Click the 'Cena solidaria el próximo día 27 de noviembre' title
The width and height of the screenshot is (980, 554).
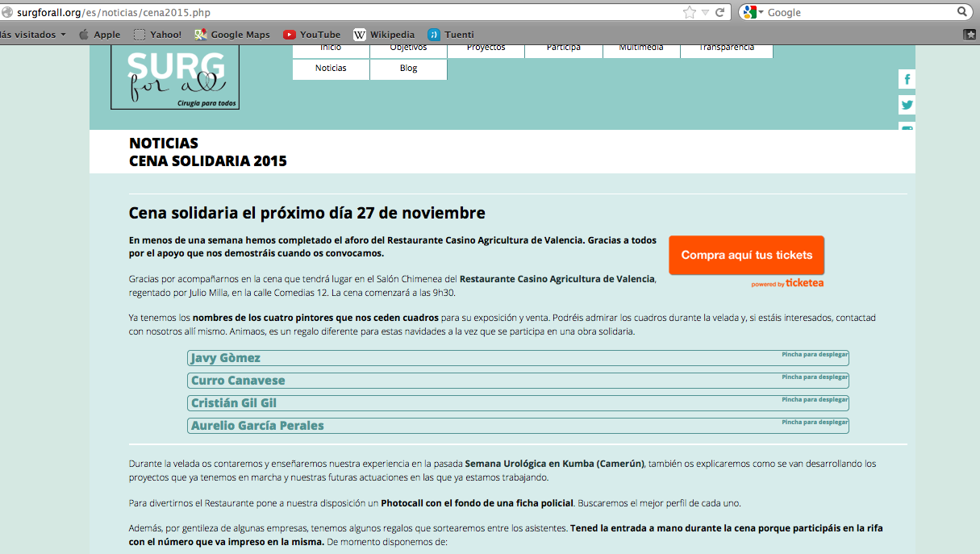307,214
